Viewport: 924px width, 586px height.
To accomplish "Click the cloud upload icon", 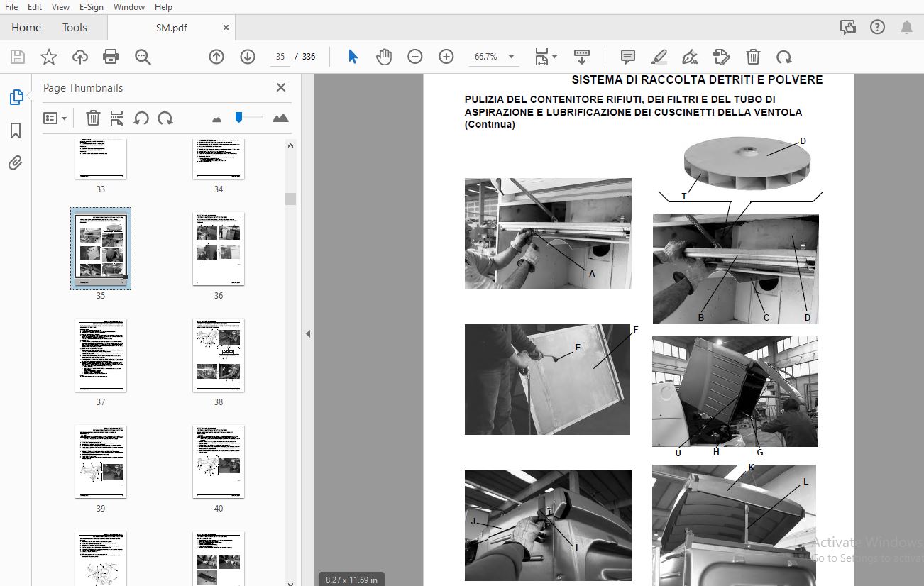I will point(80,57).
